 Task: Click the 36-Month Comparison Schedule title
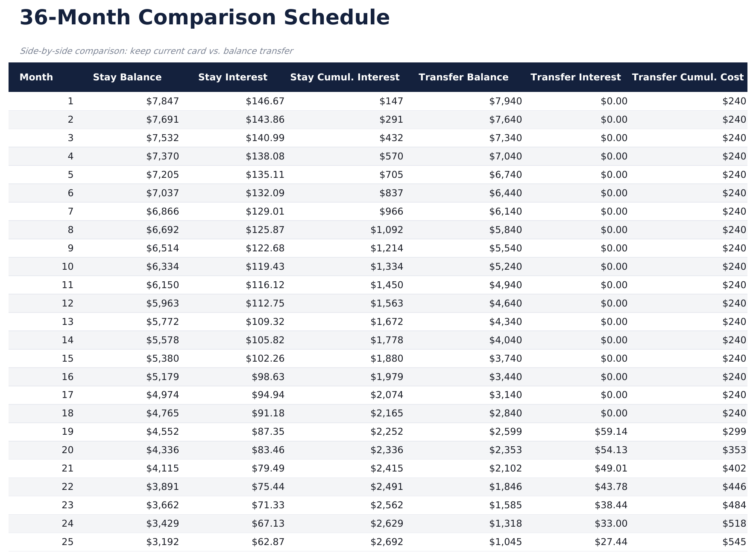205,18
